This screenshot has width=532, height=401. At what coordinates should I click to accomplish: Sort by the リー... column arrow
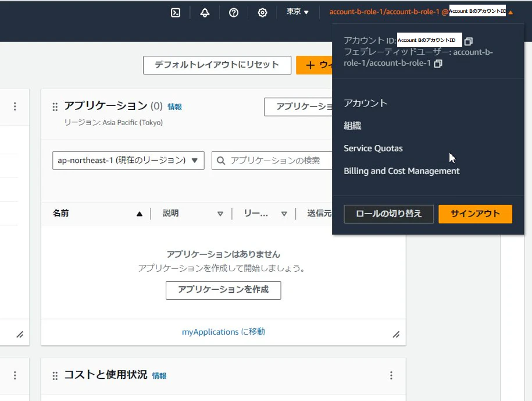(x=284, y=214)
